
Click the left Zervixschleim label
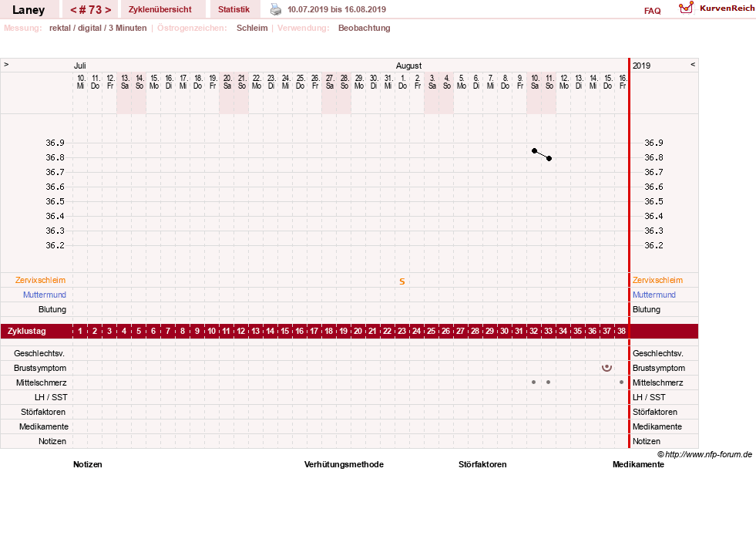(x=41, y=280)
